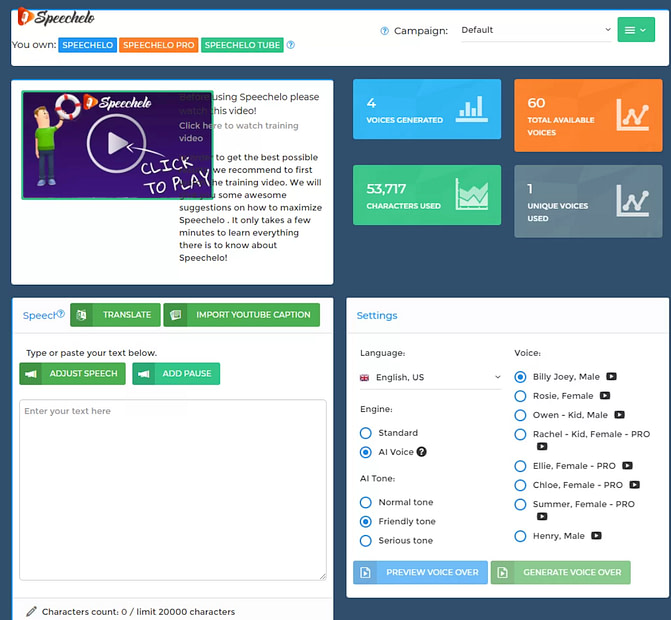The image size is (671, 620).
Task: Play Rachel Kid voice sample
Action: coord(542,446)
